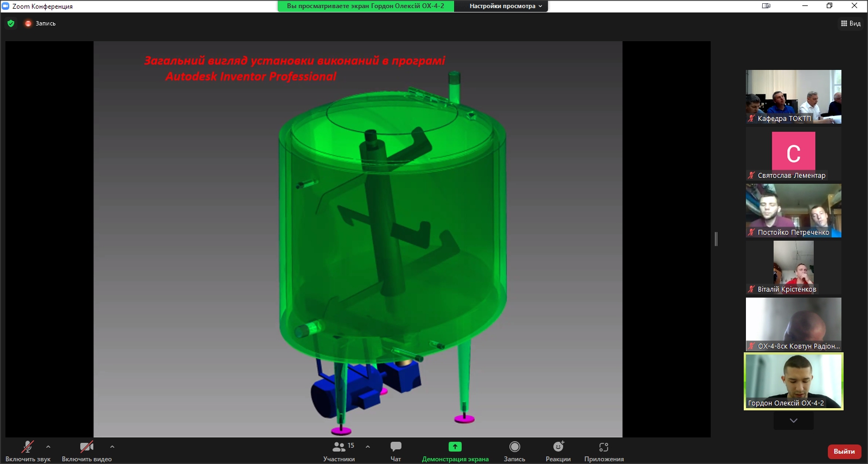Select Кафедра ТОКТП video thumbnail
This screenshot has width=868, height=464.
[x=793, y=96]
